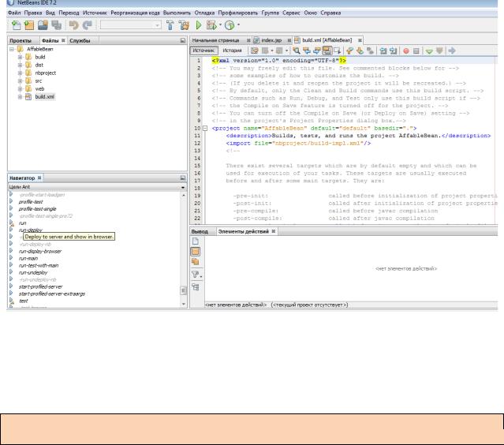Click the blue arrow editor icon

[x=452, y=50]
